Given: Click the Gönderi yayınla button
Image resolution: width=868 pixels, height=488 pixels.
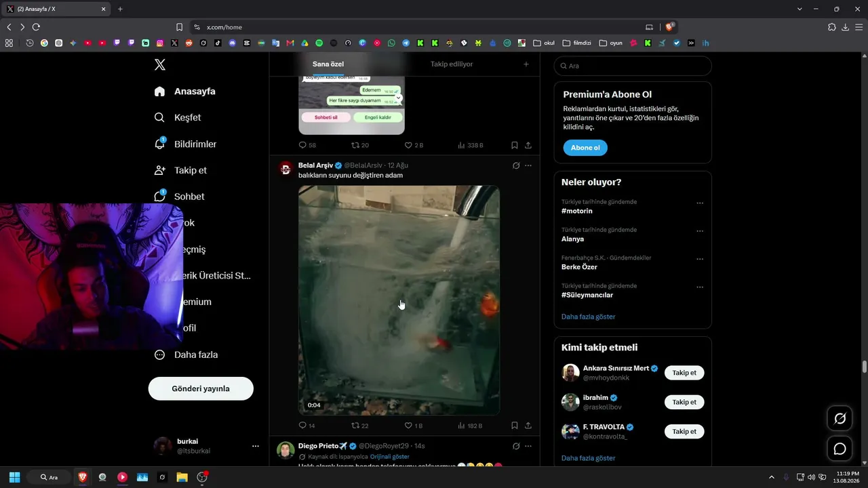Looking at the screenshot, I should point(201,388).
